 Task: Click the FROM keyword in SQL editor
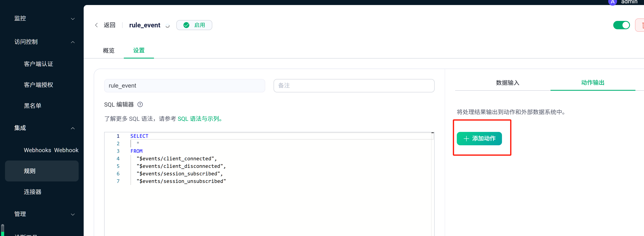137,151
